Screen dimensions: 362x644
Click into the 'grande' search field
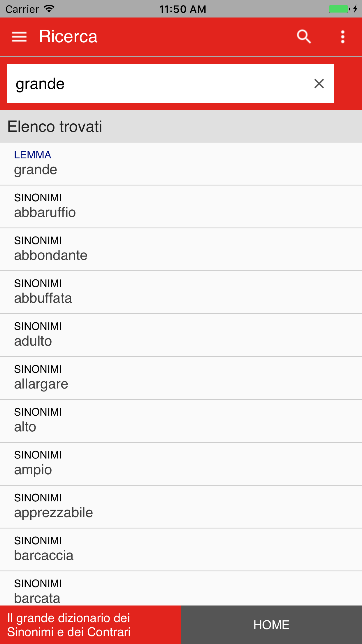point(157,84)
